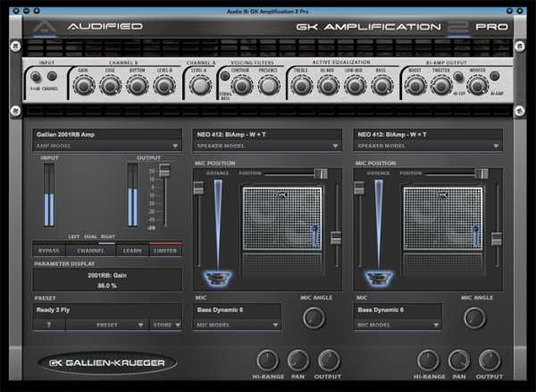Viewport: 536px width, 392px height.
Task: Toggle the Hi-Cut switch
Action: pos(458,76)
